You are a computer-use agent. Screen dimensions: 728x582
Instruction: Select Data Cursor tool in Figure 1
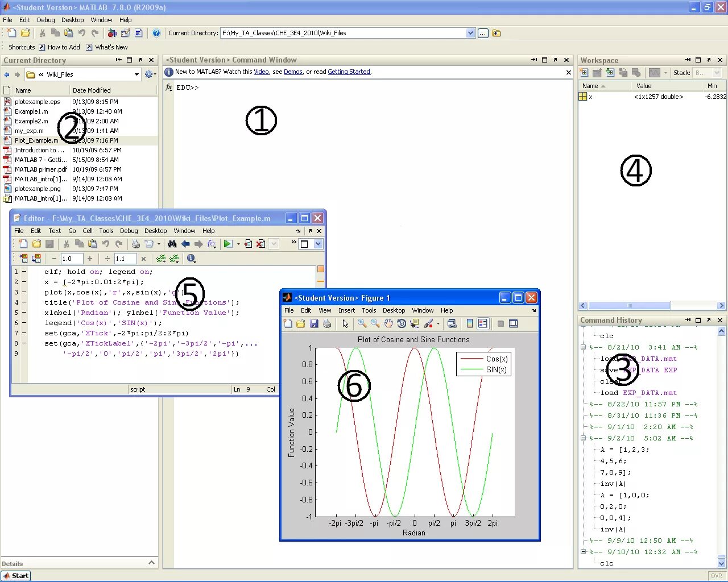tap(414, 324)
